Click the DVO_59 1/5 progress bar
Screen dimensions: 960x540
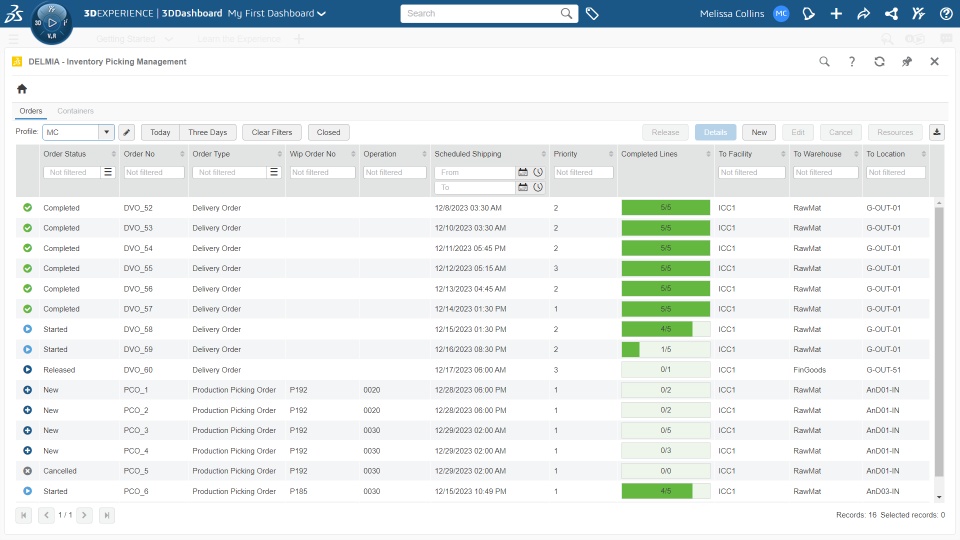tap(666, 350)
